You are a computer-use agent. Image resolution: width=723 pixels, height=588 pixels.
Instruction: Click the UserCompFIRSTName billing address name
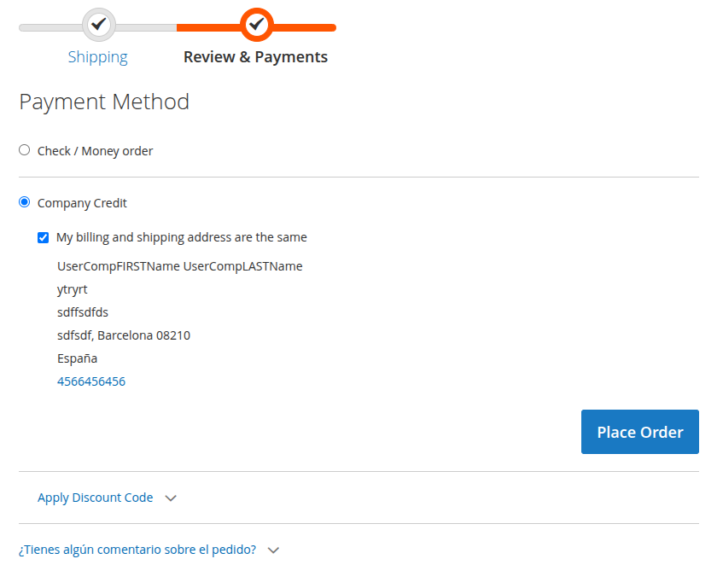pos(178,265)
